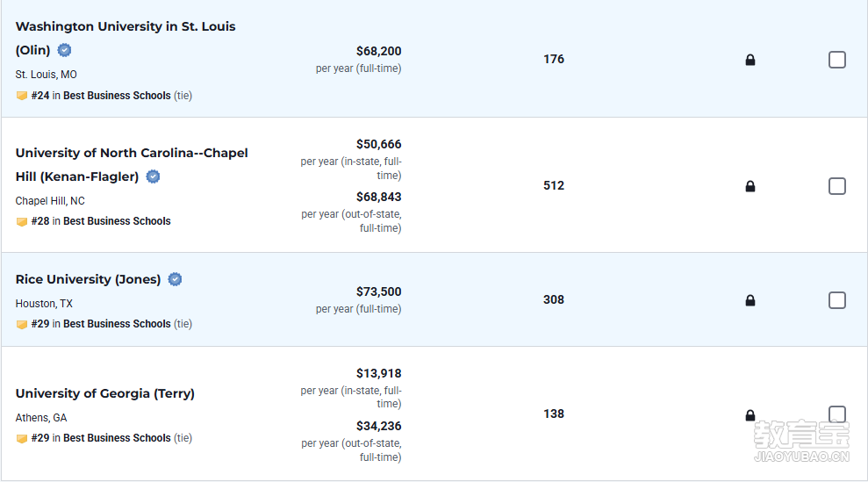Click the lock icon in Washington University row
The image size is (868, 482).
coord(750,60)
